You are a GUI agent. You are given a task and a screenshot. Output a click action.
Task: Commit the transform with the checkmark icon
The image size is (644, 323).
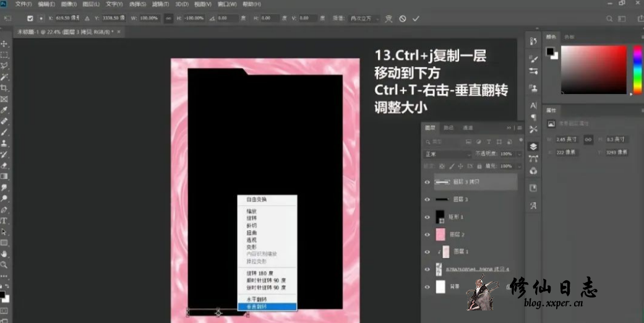tap(416, 19)
